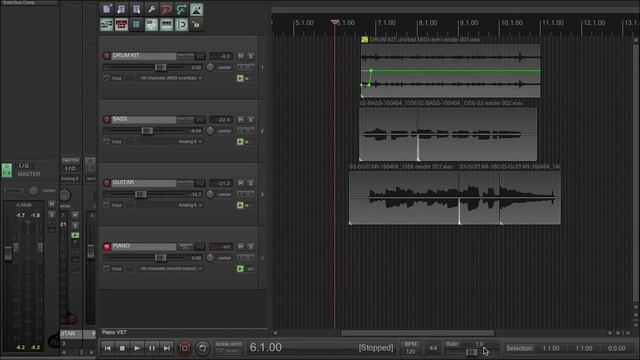
Task: Click the BPM 120 tempo field
Action: [x=411, y=348]
